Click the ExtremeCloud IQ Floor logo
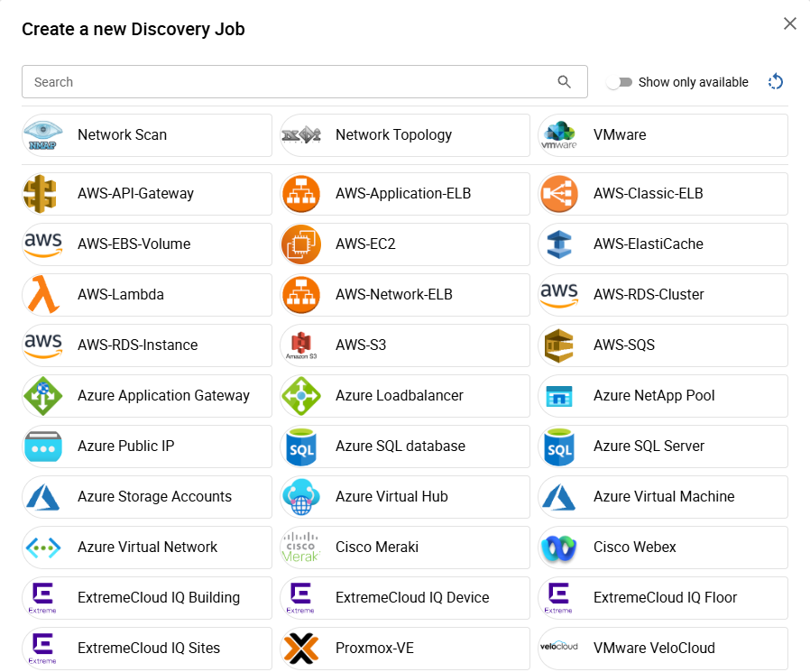The width and height of the screenshot is (810, 672). pyautogui.click(x=558, y=598)
